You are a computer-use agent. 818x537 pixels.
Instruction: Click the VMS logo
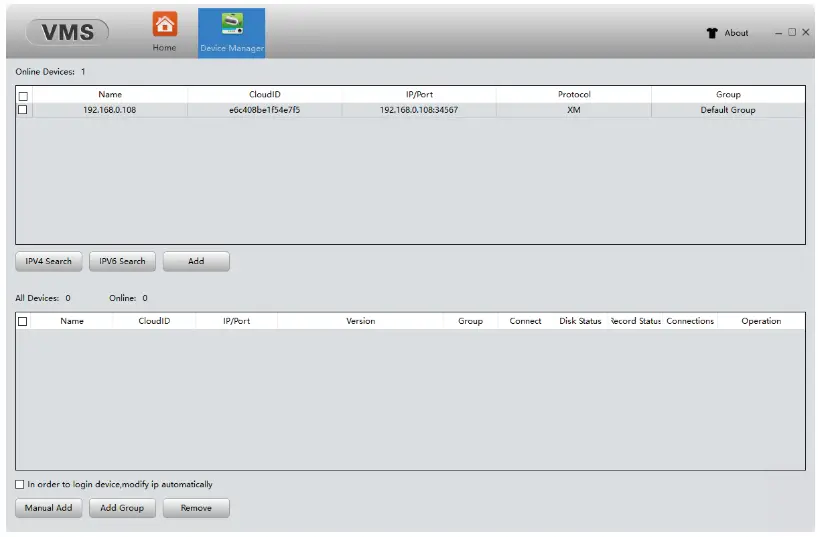coord(67,32)
